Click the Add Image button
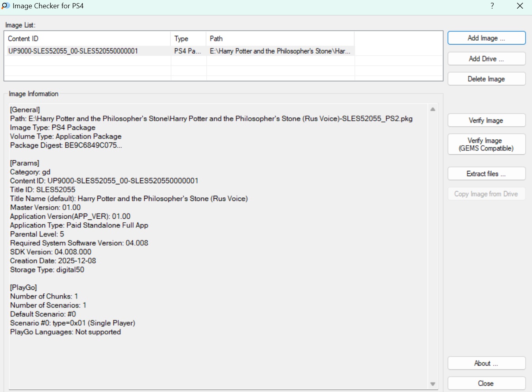Viewport: 532px width, 392px height. (x=486, y=38)
